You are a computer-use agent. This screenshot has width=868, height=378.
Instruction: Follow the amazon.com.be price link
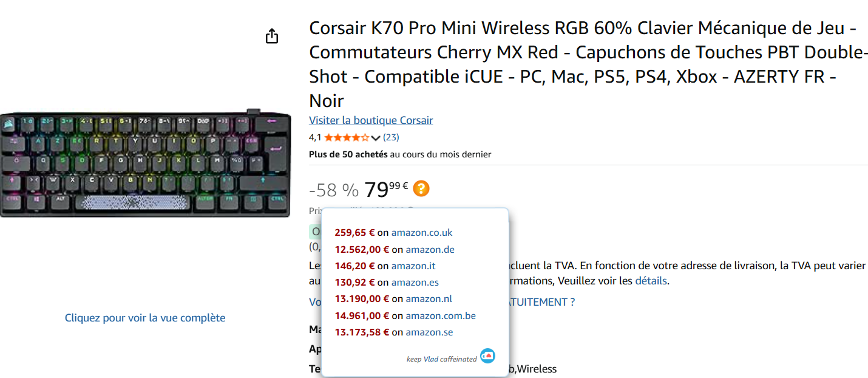(x=441, y=315)
